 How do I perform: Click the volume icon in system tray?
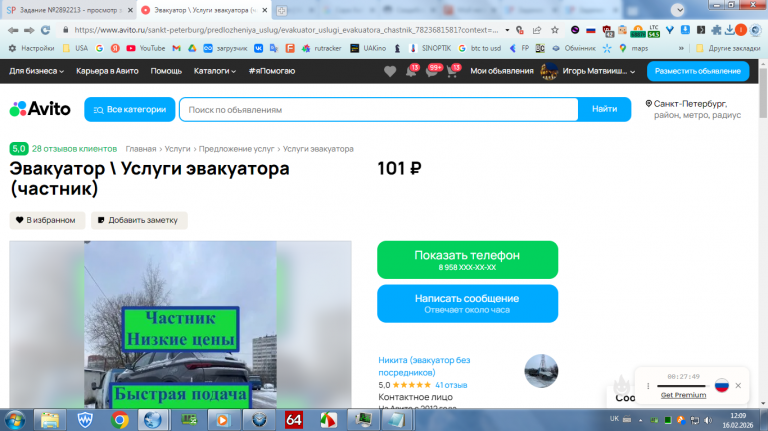coord(708,420)
